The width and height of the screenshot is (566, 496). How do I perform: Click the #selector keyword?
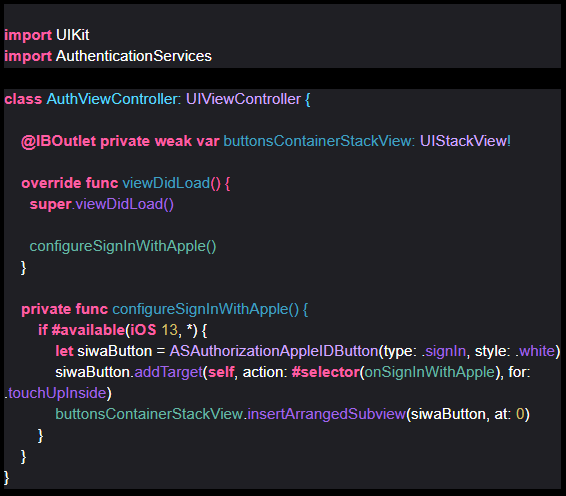(x=326, y=372)
